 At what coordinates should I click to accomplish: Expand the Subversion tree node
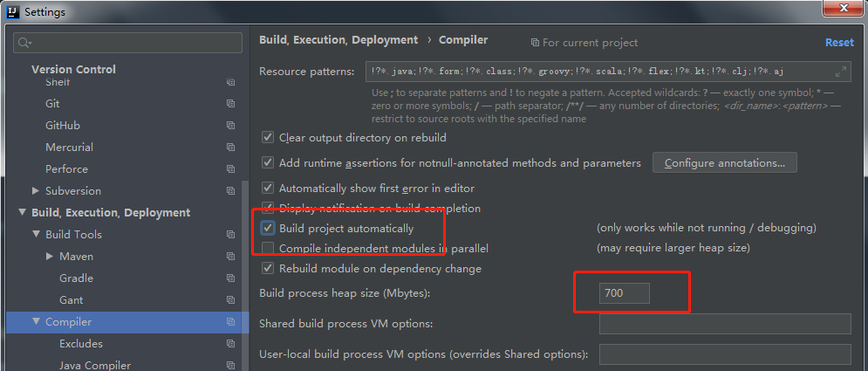36,191
